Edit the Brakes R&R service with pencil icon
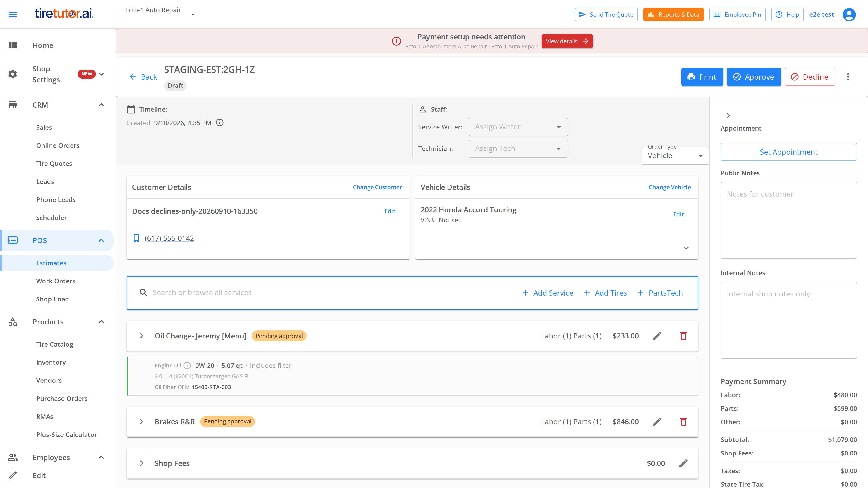868x488 pixels. click(657, 422)
